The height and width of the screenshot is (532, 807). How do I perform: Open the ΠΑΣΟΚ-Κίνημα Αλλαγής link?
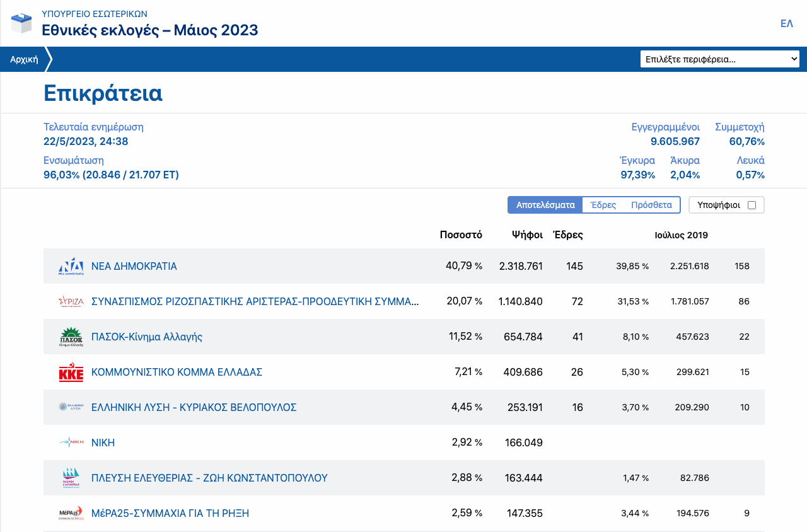click(147, 337)
